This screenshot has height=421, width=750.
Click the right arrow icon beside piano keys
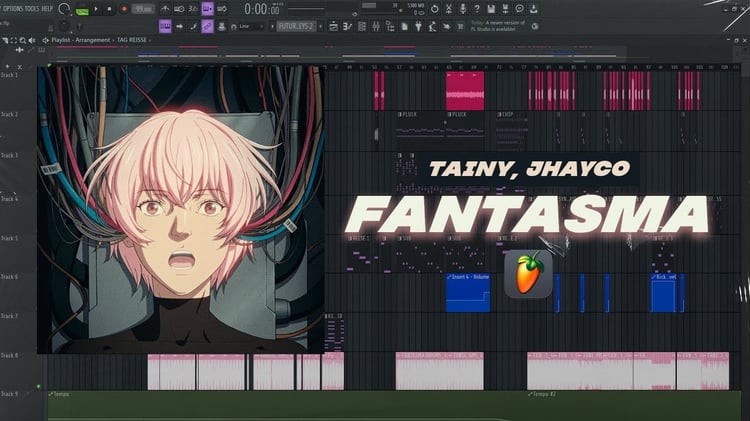(179, 26)
